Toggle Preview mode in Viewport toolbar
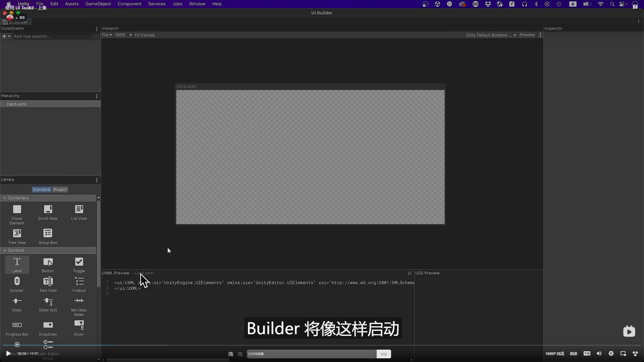The height and width of the screenshot is (362, 644). tap(527, 35)
